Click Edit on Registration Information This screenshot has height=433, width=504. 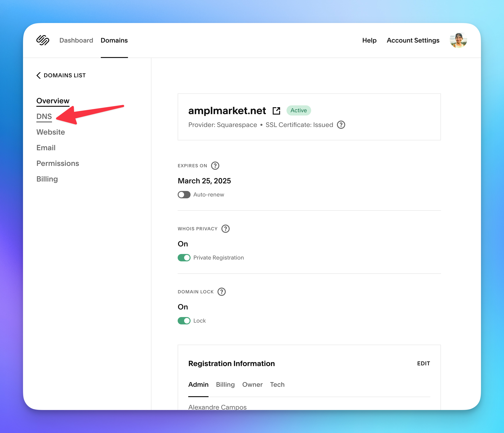(x=423, y=363)
